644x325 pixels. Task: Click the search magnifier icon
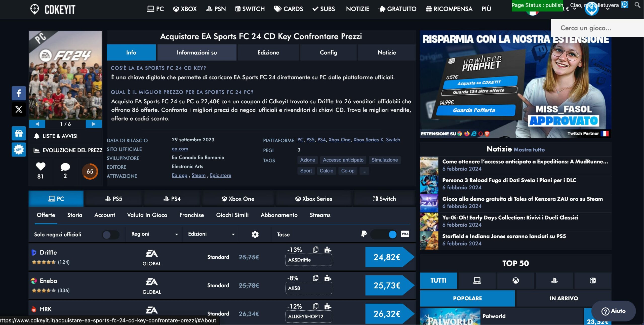[x=637, y=5]
